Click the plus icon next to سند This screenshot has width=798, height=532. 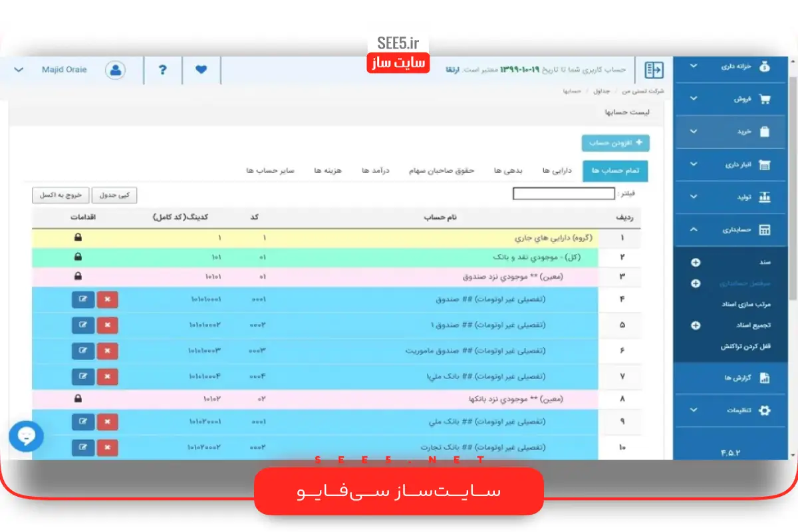[x=696, y=262]
